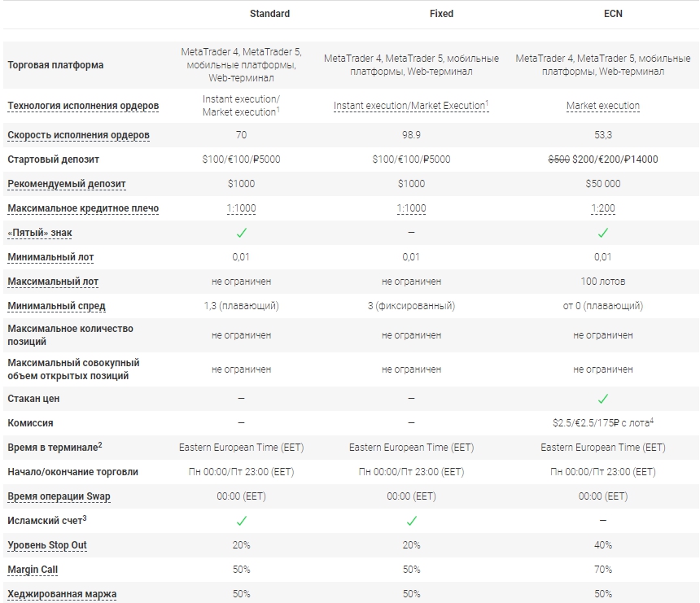Click ECN Market execution underlined text
Image resolution: width=700 pixels, height=603 pixels.
pos(602,106)
